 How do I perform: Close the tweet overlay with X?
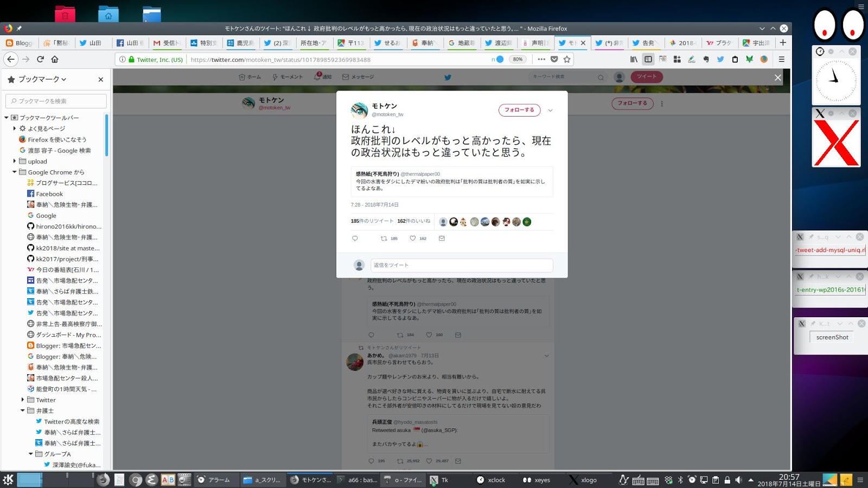coord(777,78)
